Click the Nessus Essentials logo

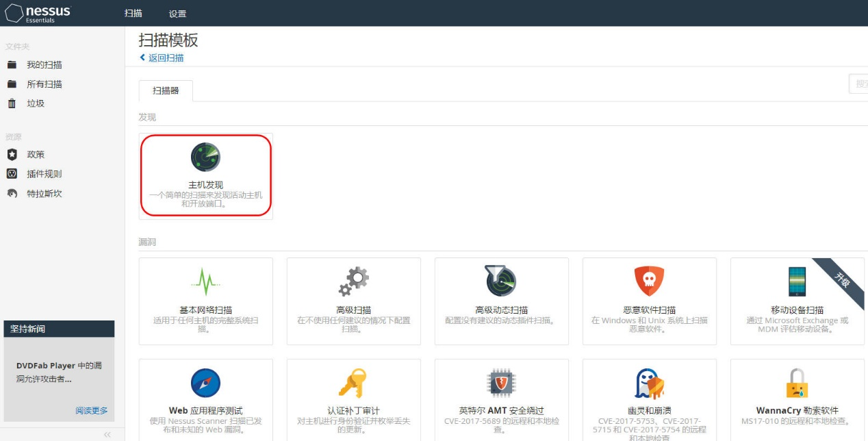pyautogui.click(x=38, y=13)
